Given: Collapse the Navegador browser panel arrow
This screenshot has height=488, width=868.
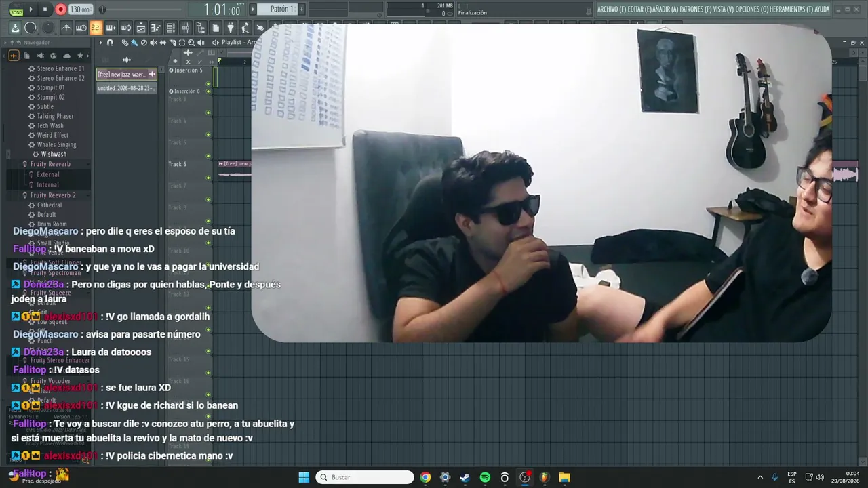Looking at the screenshot, I should pos(5,43).
